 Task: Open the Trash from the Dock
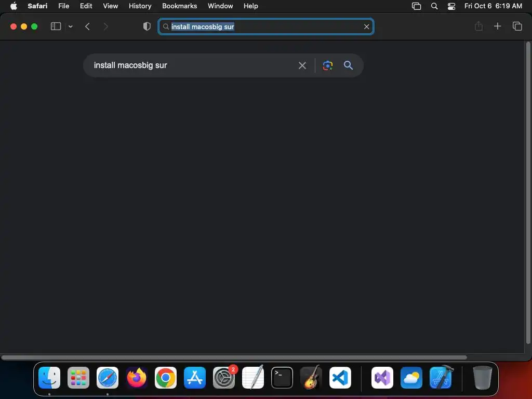coord(483,378)
